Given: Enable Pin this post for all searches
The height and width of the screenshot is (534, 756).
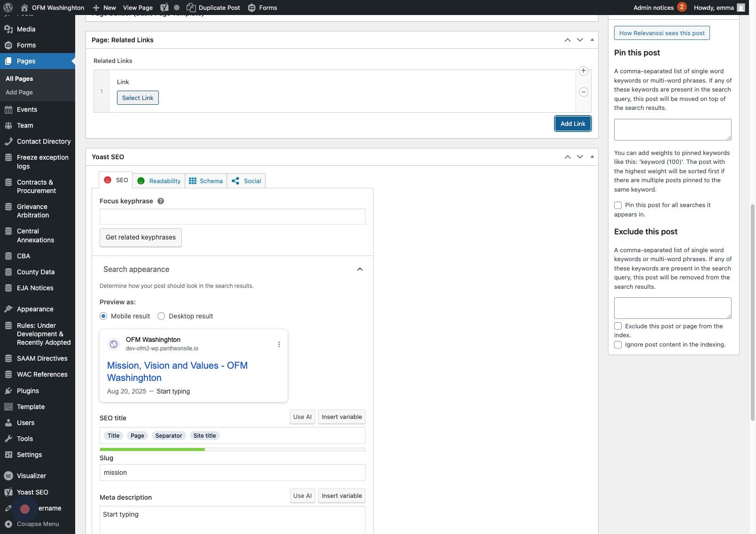Looking at the screenshot, I should tap(618, 205).
